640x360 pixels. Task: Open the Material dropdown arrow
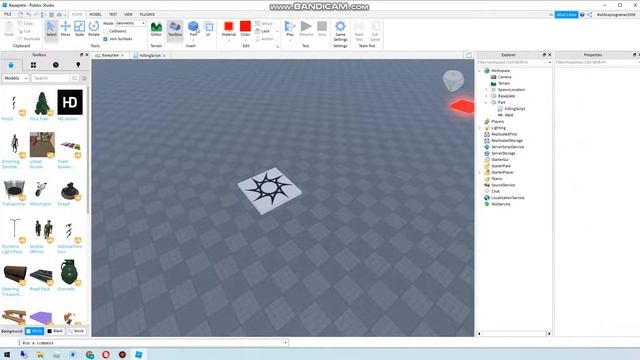tap(229, 40)
